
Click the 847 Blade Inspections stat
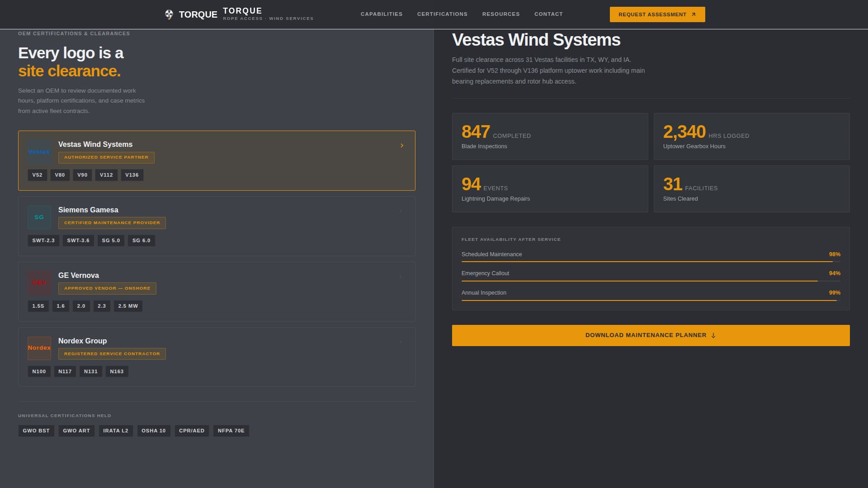(550, 136)
